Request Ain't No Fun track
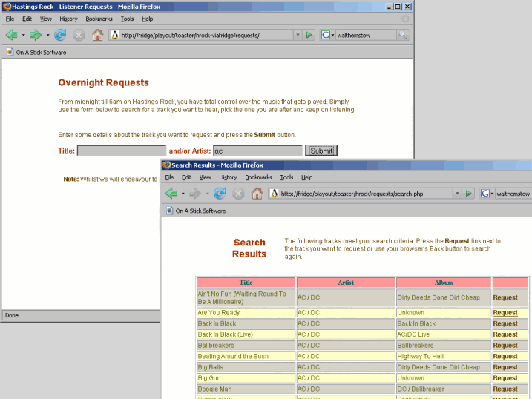This screenshot has width=532, height=399. 505,297
